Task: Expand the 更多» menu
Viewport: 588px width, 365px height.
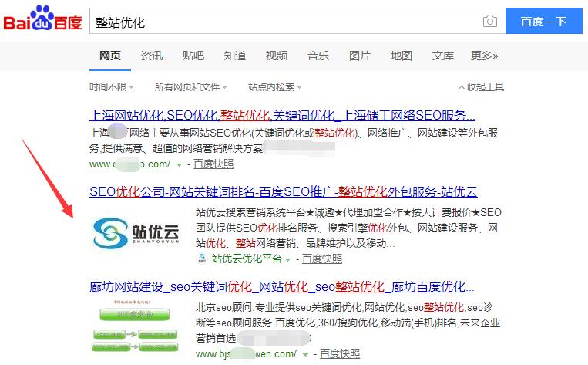Action: click(484, 56)
